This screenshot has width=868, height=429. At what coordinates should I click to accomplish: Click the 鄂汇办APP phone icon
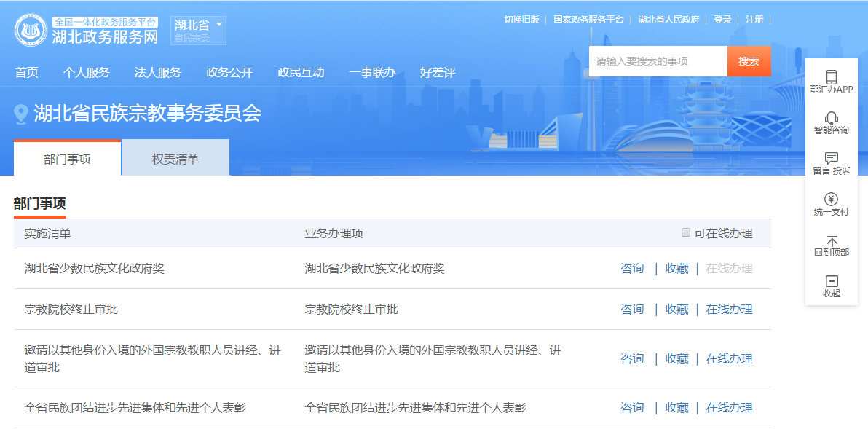tap(831, 76)
